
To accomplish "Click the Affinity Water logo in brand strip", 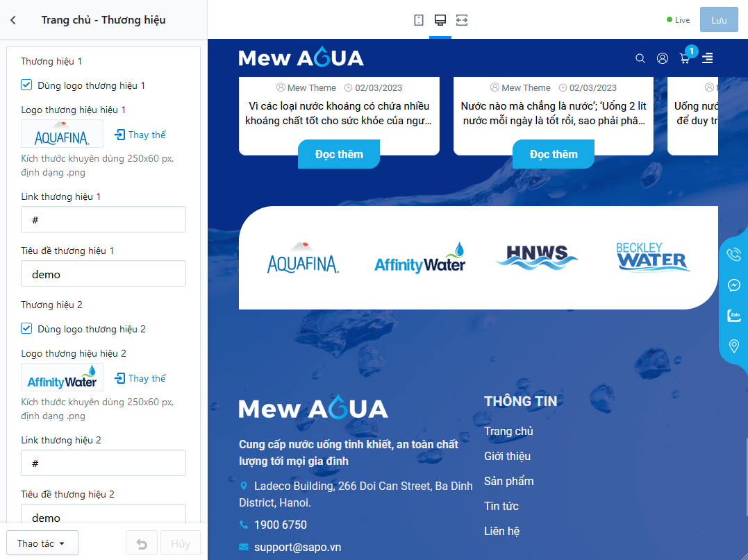I will point(419,258).
